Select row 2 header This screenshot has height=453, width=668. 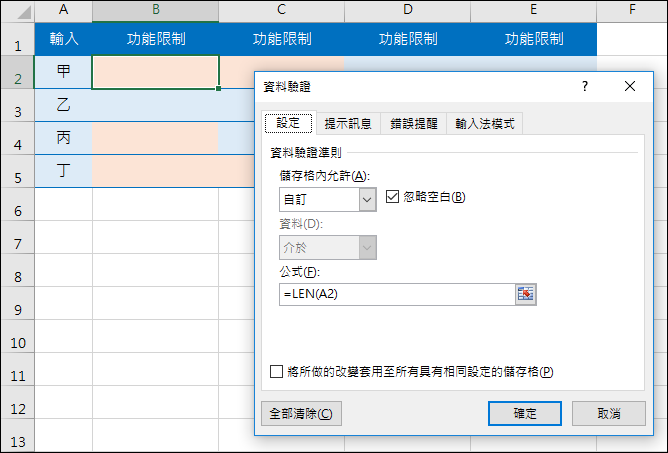tap(17, 72)
